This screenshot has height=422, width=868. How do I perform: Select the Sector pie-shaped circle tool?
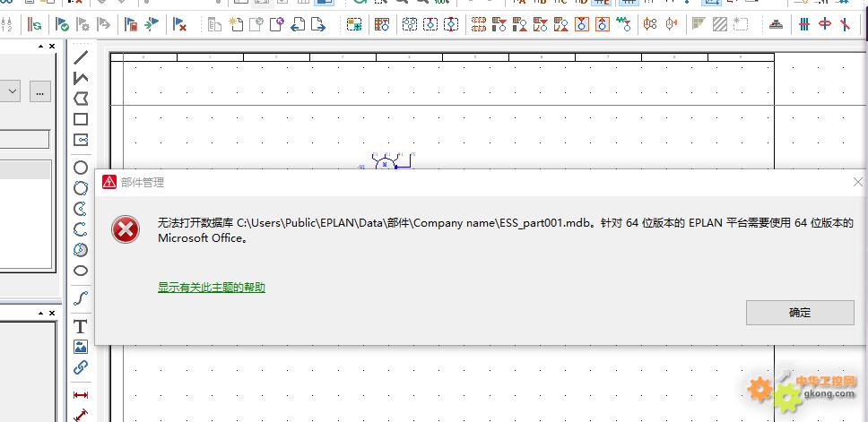click(x=81, y=250)
